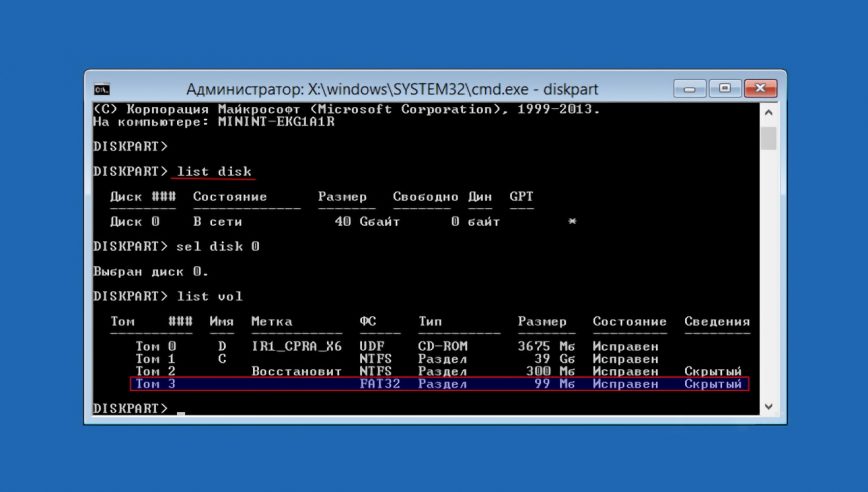
Task: Click the 'Дин' column header
Action: pyautogui.click(x=480, y=196)
